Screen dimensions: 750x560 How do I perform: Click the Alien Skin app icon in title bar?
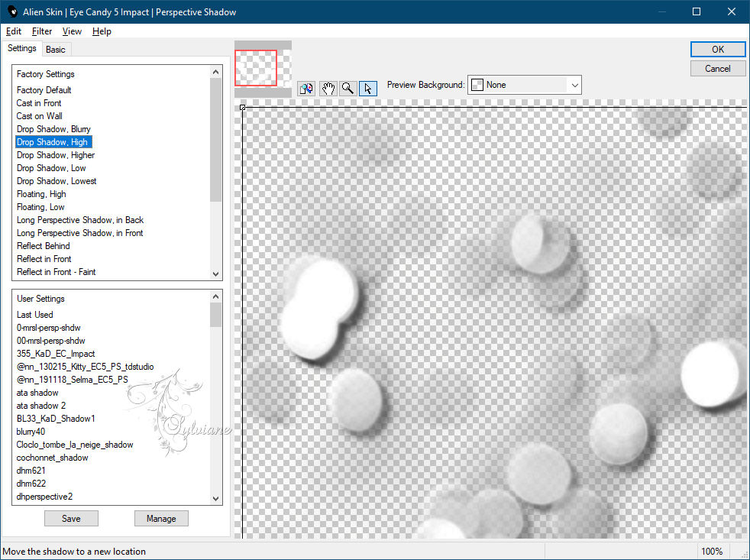12,11
